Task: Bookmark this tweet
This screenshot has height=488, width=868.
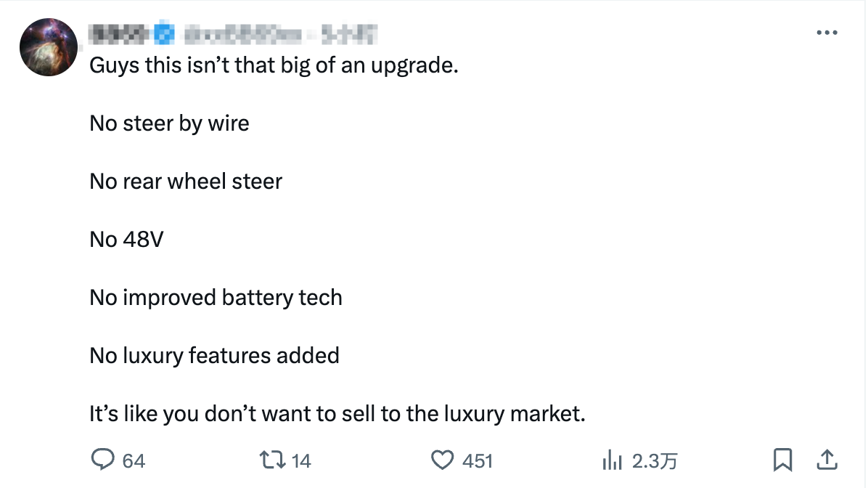Action: pos(784,460)
